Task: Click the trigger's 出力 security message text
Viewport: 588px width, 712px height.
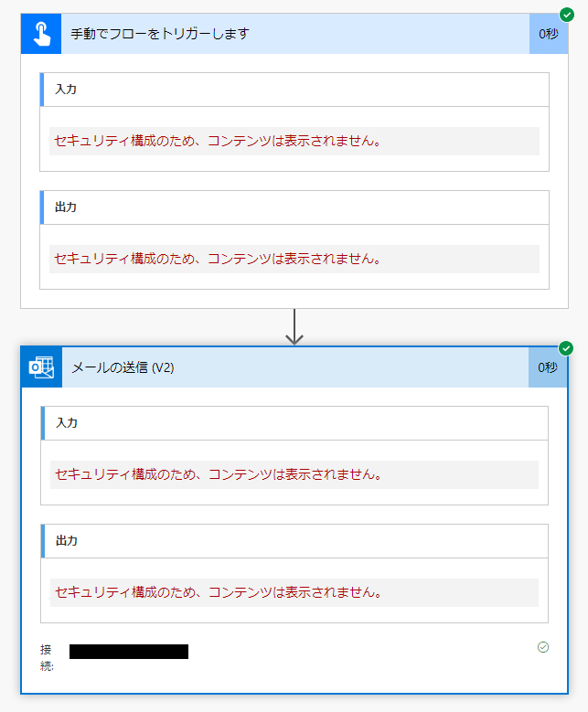Action: (217, 259)
